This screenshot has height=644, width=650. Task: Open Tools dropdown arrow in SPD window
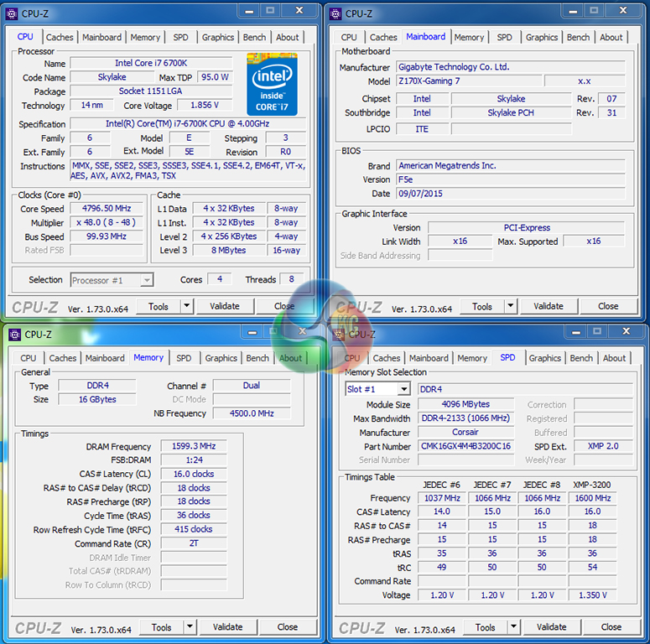click(513, 627)
